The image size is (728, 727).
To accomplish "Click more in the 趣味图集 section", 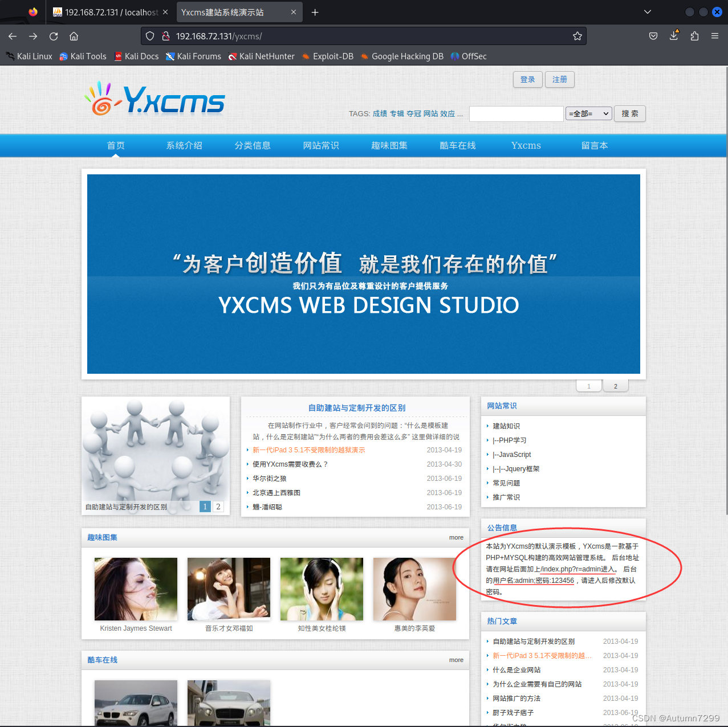I will tap(456, 537).
